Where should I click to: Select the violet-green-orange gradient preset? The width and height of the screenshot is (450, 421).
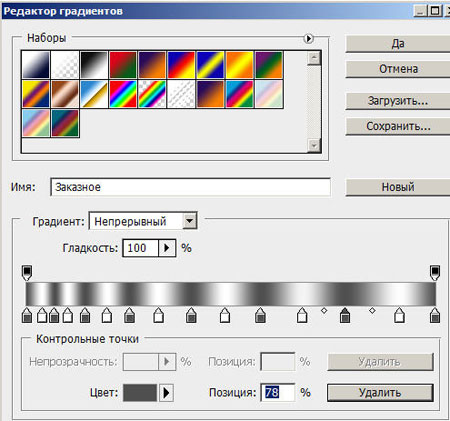pos(269,65)
